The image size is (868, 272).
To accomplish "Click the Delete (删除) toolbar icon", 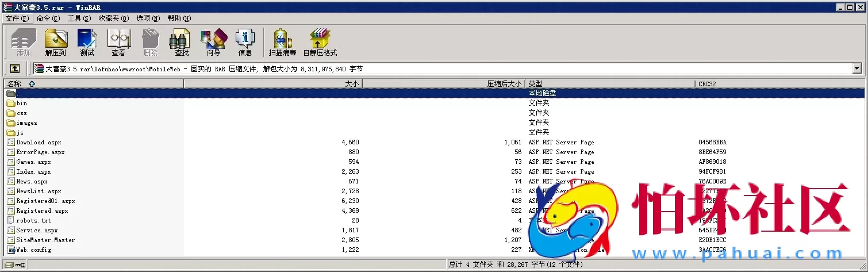I will 150,42.
